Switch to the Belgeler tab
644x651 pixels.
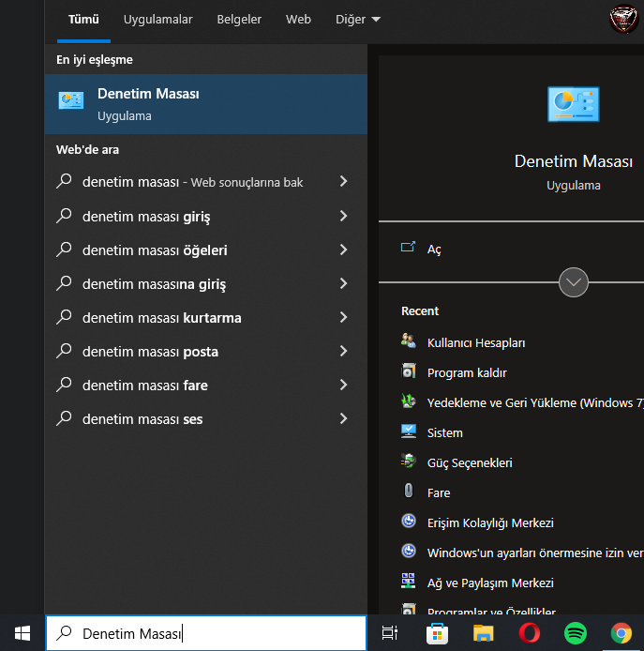point(239,19)
